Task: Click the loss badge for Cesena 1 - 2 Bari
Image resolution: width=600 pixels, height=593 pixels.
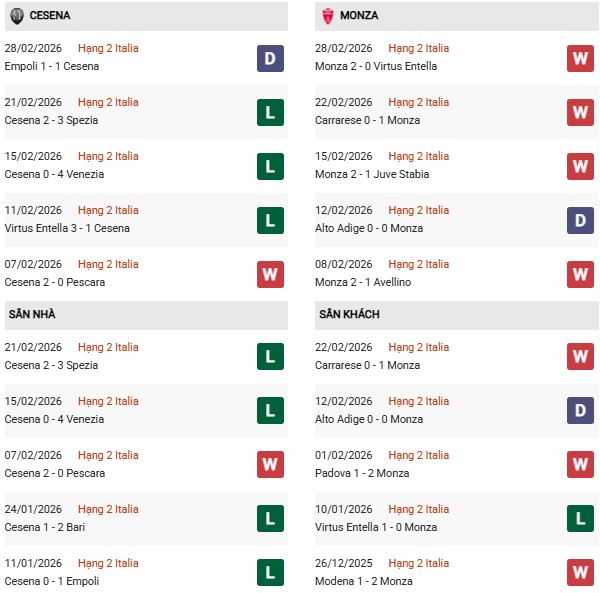Action: (x=270, y=519)
